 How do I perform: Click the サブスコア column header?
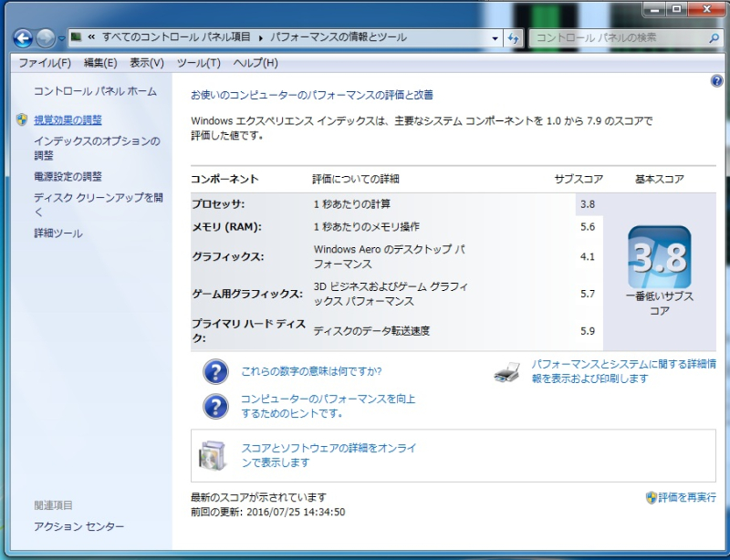pyautogui.click(x=579, y=180)
